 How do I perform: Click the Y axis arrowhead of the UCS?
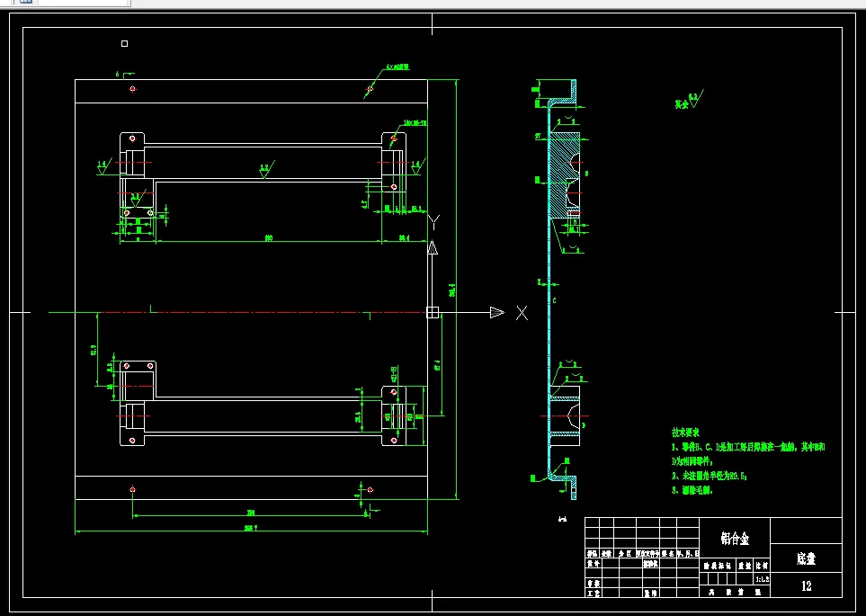(433, 247)
